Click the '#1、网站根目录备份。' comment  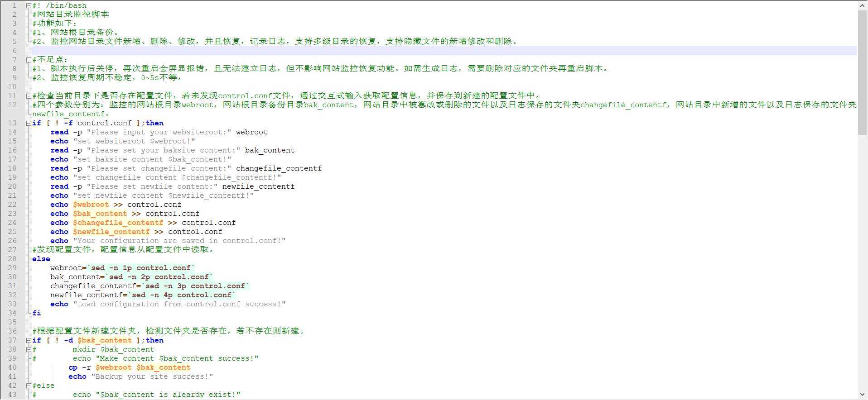point(75,33)
